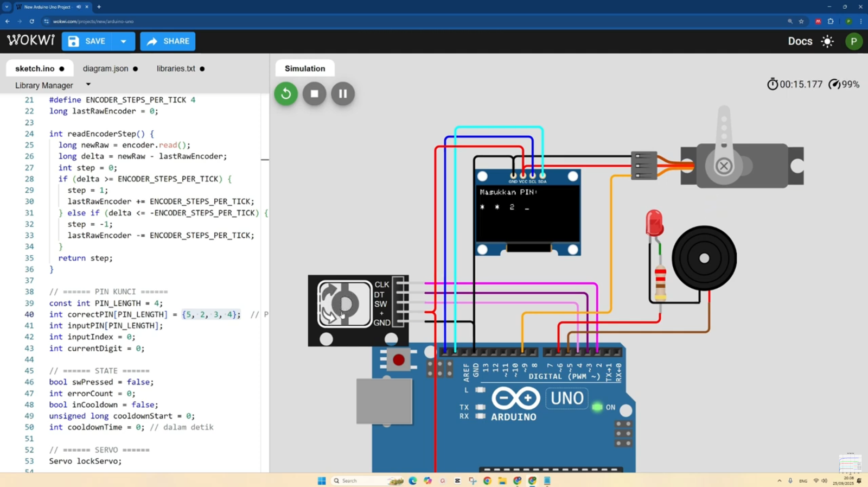Open the Library Manager tab
Image resolution: width=868 pixels, height=487 pixels.
[x=44, y=85]
